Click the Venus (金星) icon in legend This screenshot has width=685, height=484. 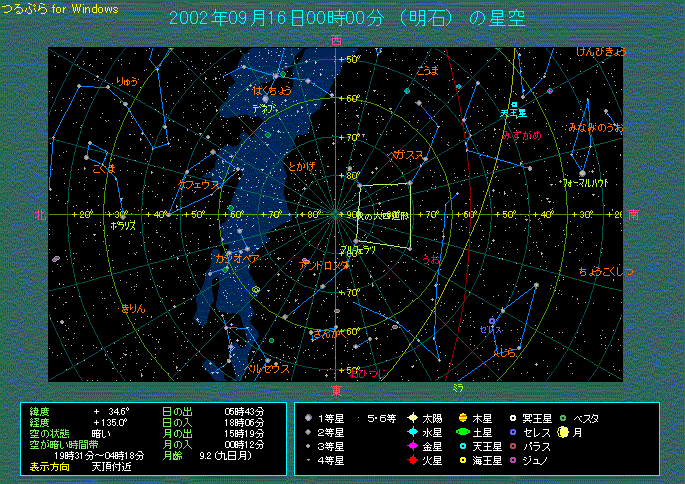(x=412, y=446)
